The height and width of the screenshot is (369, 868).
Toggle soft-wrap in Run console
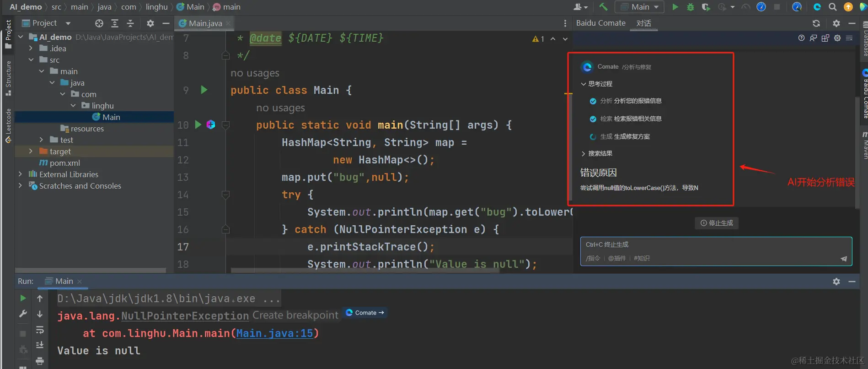[x=40, y=330]
